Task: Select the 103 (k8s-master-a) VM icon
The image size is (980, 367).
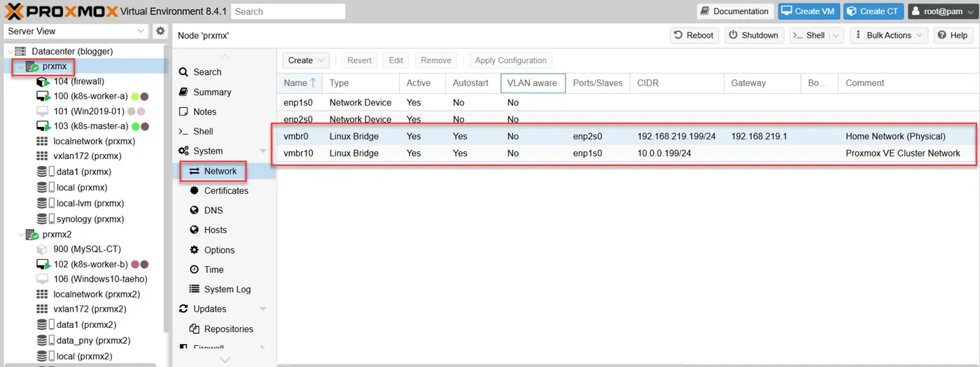Action: (43, 126)
